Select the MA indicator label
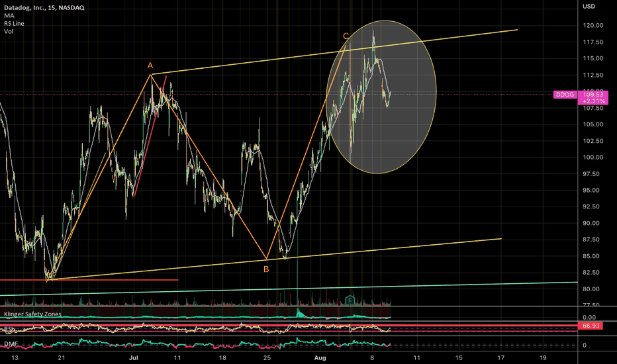This screenshot has height=364, width=617. pos(9,16)
